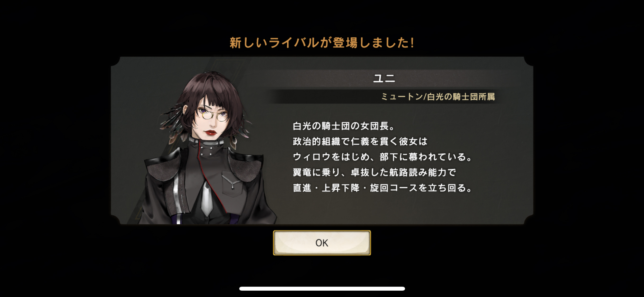Screen dimensions: 644x297
Task: Click the character's round glasses
Action: click(x=212, y=115)
